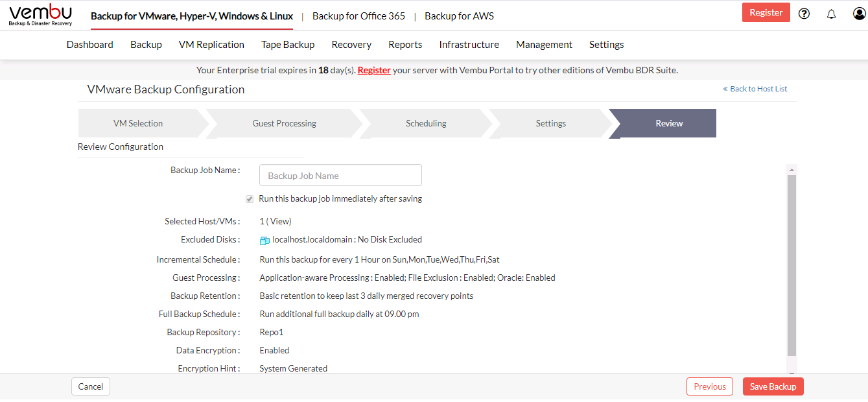Image resolution: width=868 pixels, height=402 pixels.
Task: Go to the Settings wizard step
Action: [x=551, y=123]
